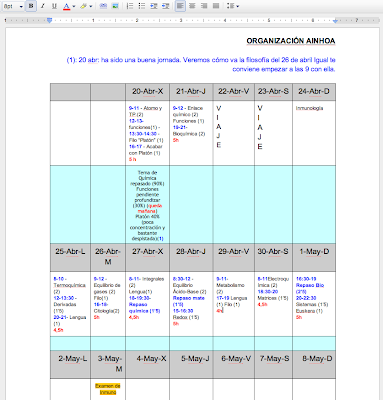Viewport: 383px width, 400px height.
Task: Select the 7-May-S header cell
Action: 273,364
